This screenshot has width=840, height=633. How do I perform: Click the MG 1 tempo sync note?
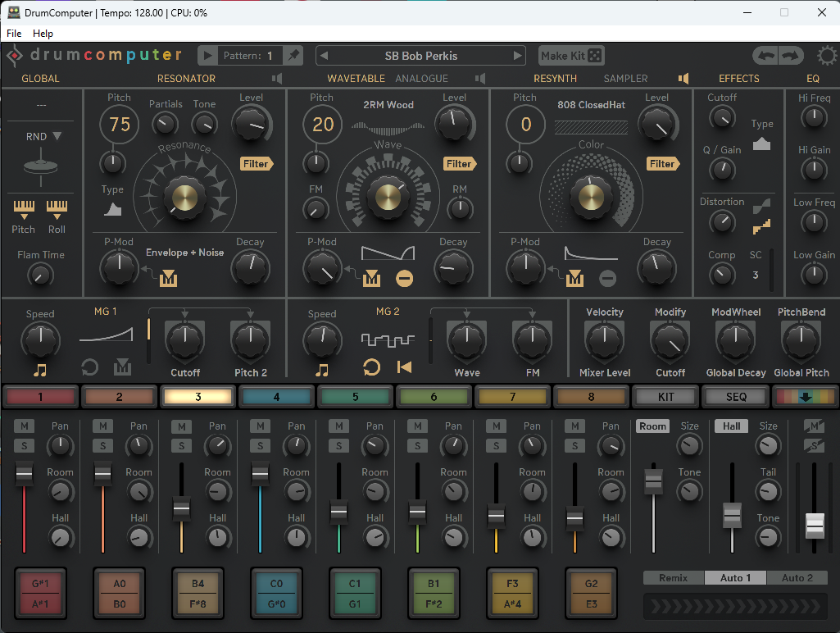[40, 369]
